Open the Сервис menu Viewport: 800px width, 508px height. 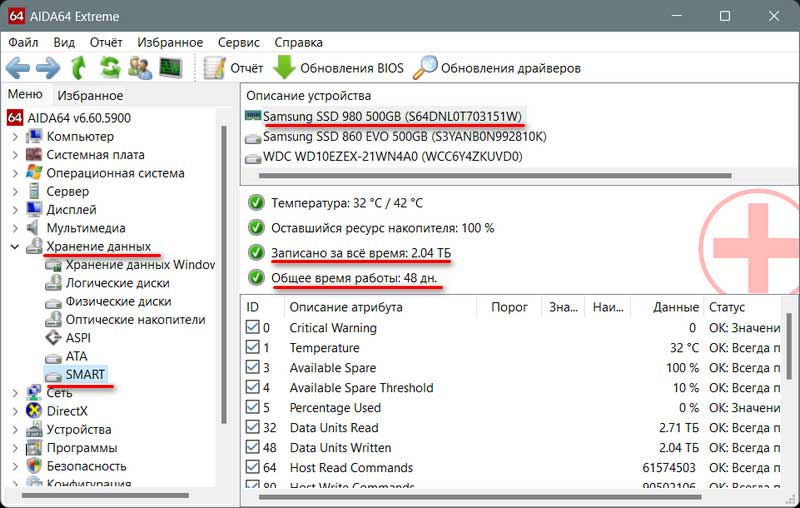(x=239, y=42)
